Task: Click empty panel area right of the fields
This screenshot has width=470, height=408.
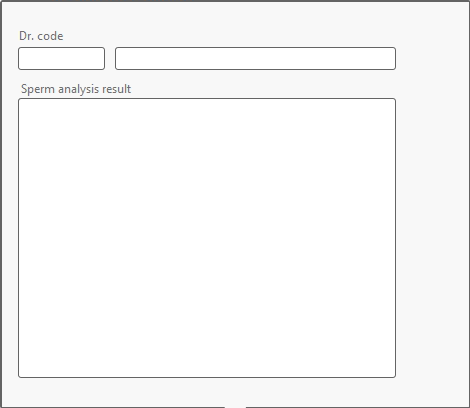Action: click(x=432, y=200)
